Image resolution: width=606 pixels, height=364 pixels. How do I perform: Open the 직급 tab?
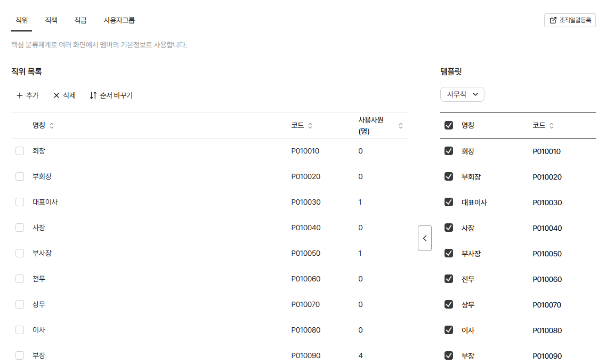click(80, 20)
